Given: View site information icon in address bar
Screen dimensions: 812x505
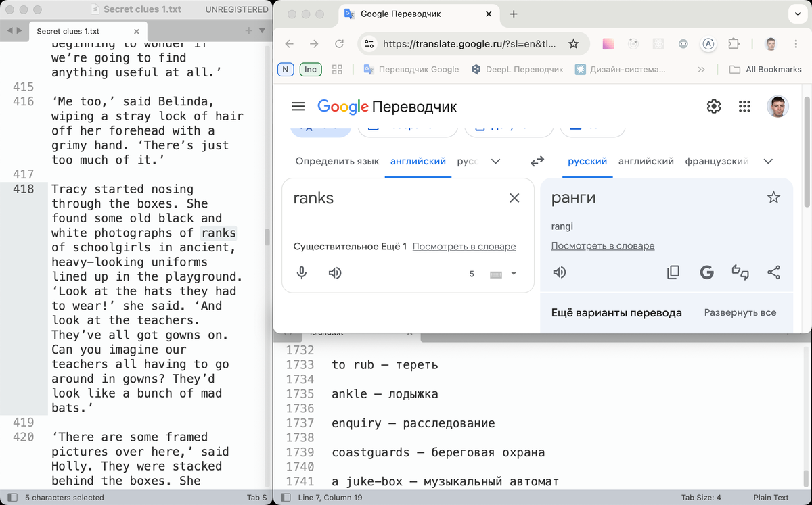Looking at the screenshot, I should point(369,44).
